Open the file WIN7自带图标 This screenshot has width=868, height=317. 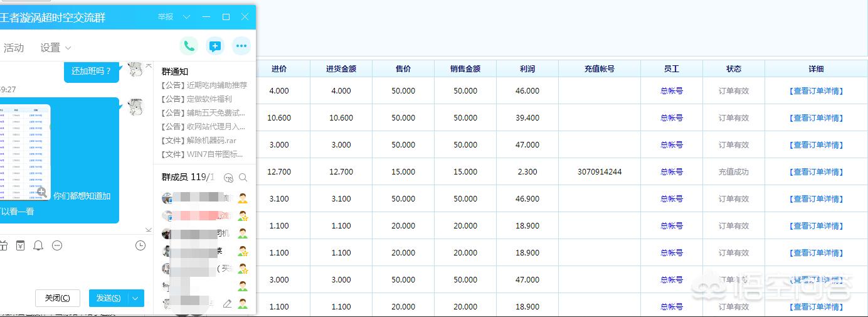(203, 154)
